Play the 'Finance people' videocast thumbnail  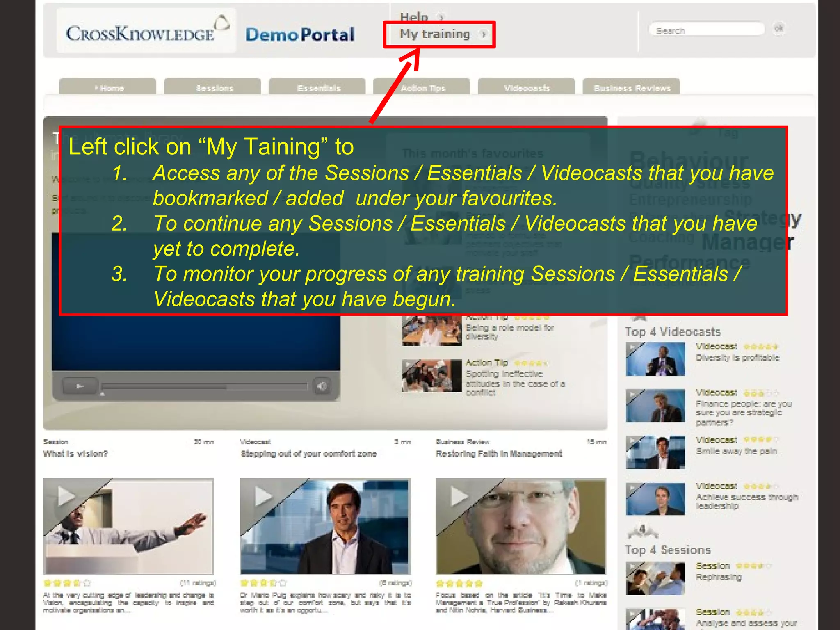[655, 405]
